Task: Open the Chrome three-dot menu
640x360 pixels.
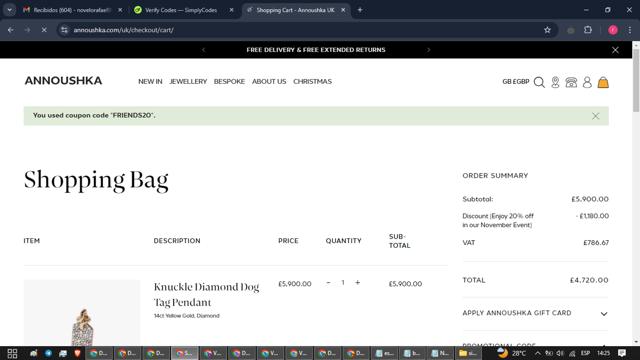Action: [x=629, y=30]
